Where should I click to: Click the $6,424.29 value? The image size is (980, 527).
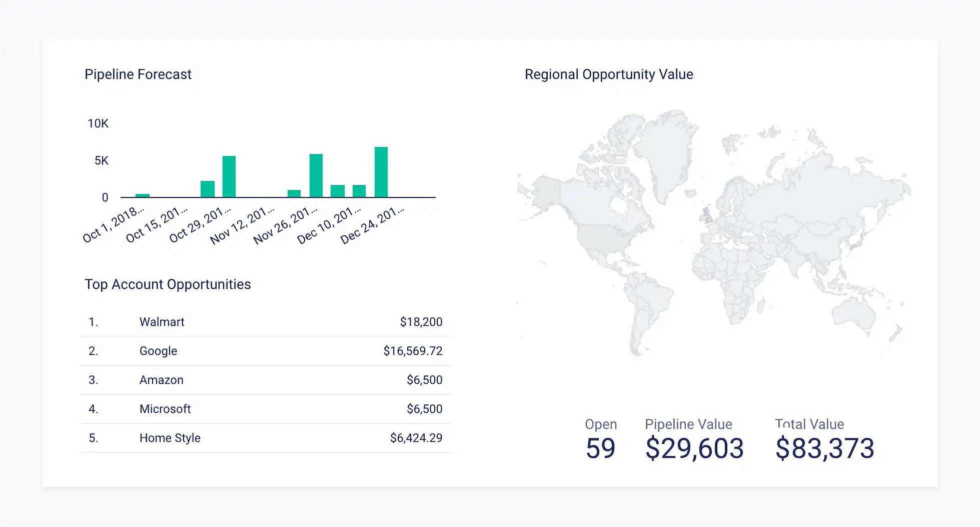click(416, 438)
